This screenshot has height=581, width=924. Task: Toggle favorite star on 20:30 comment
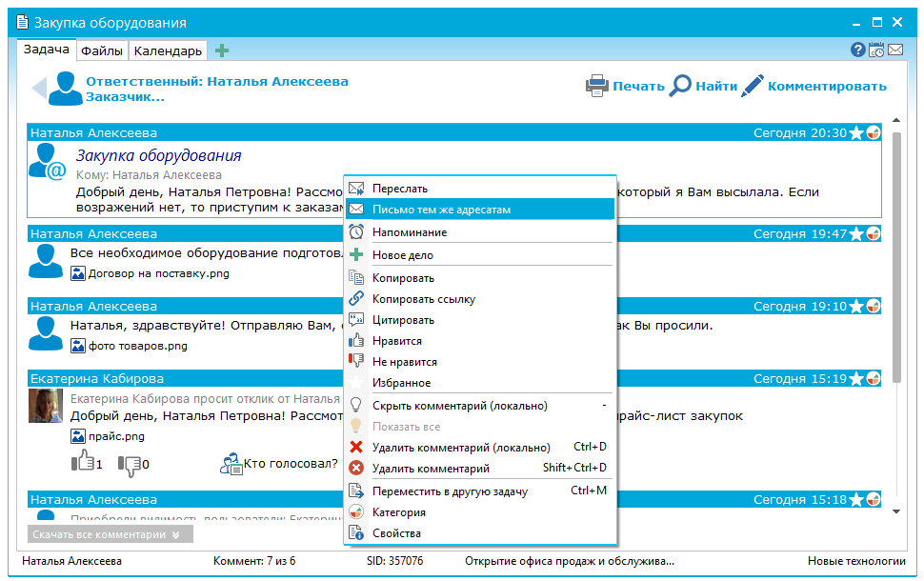856,133
